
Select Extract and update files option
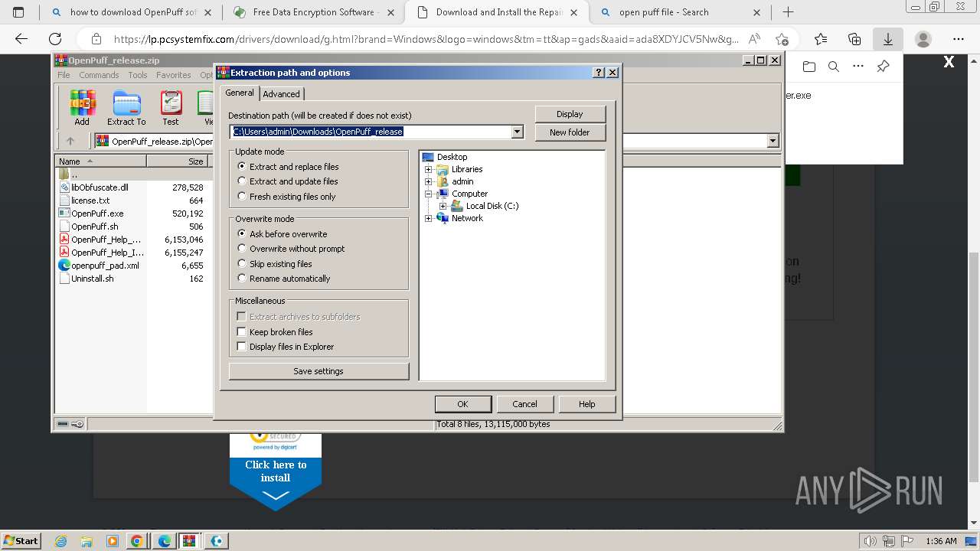pos(288,181)
